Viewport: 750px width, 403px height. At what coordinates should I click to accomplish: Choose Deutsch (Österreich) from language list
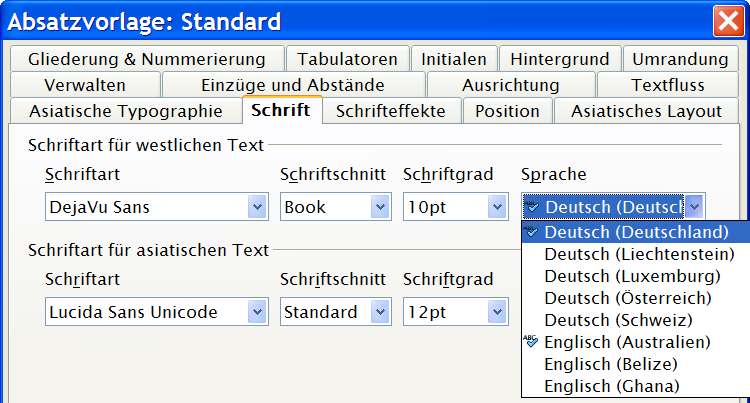coord(627,298)
